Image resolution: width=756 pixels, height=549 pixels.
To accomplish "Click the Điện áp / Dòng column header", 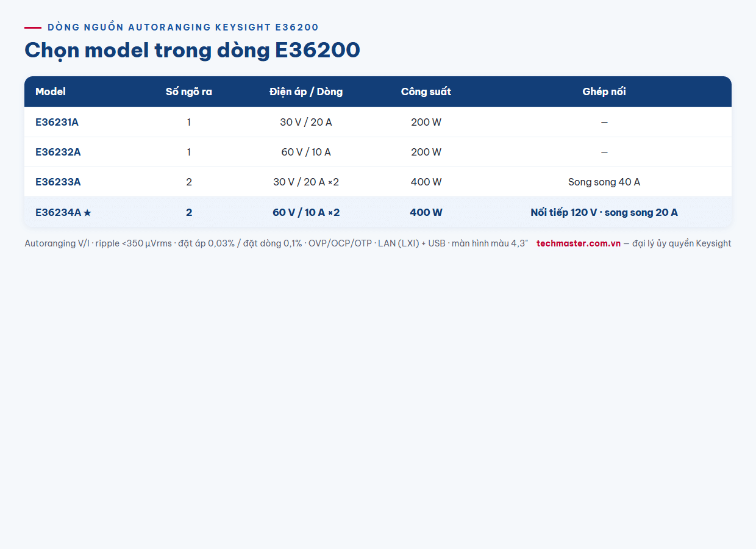I will (306, 91).
